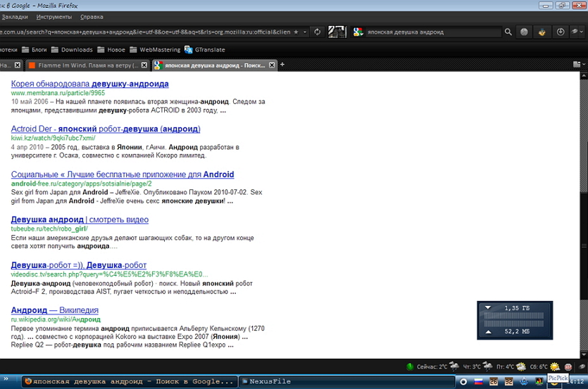Viewport: 588px width, 389px height.
Task: Click tubeube.ru/tech/robo_girl/ URL text
Action: 49,229
